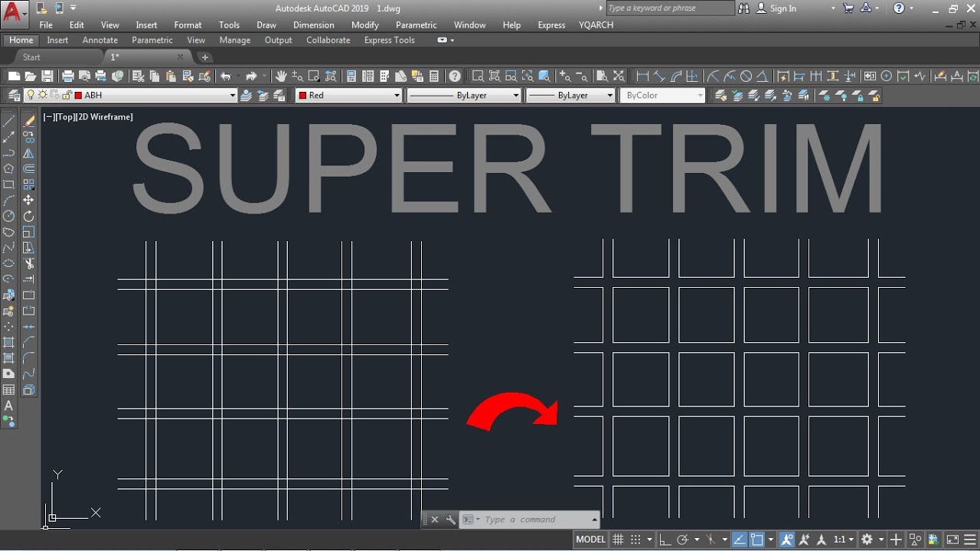Viewport: 980px width, 551px height.
Task: Switch to the Express Tools ribbon tab
Action: tap(389, 40)
